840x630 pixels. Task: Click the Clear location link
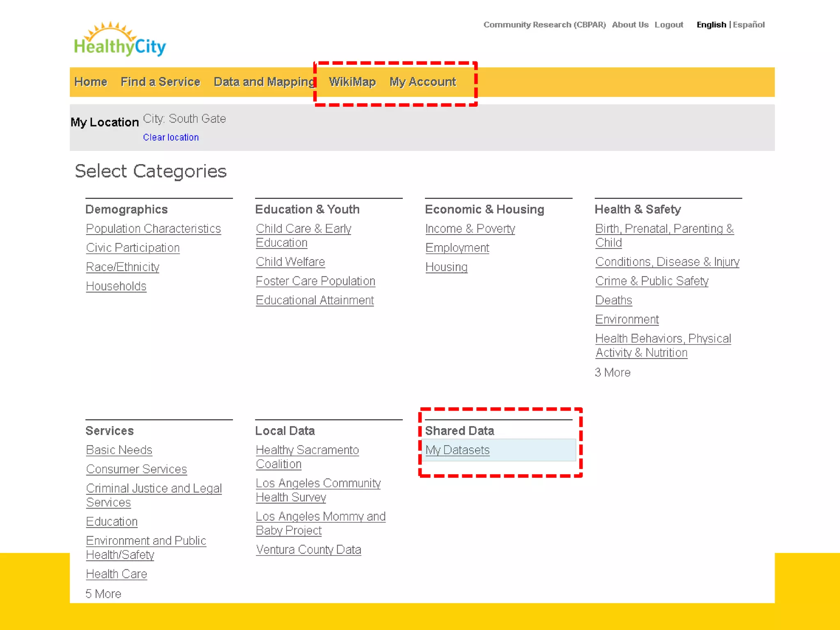pos(171,137)
